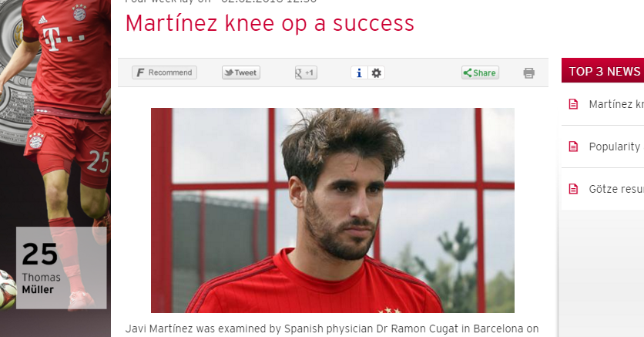Share the article via Tweet button
The width and height of the screenshot is (644, 337).
pos(240,72)
